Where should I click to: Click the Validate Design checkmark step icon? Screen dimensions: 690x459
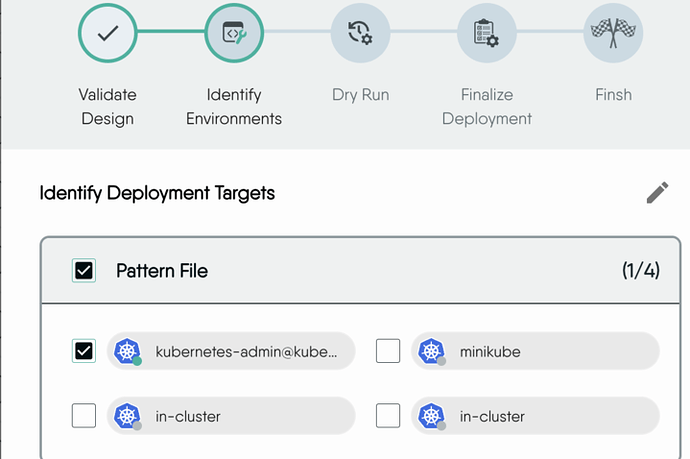pyautogui.click(x=108, y=33)
